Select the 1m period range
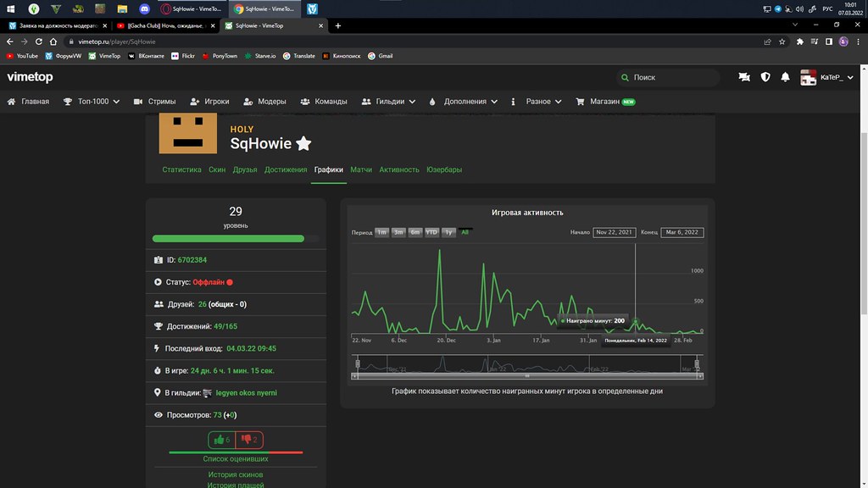Image resolution: width=868 pixels, height=488 pixels. pos(381,232)
